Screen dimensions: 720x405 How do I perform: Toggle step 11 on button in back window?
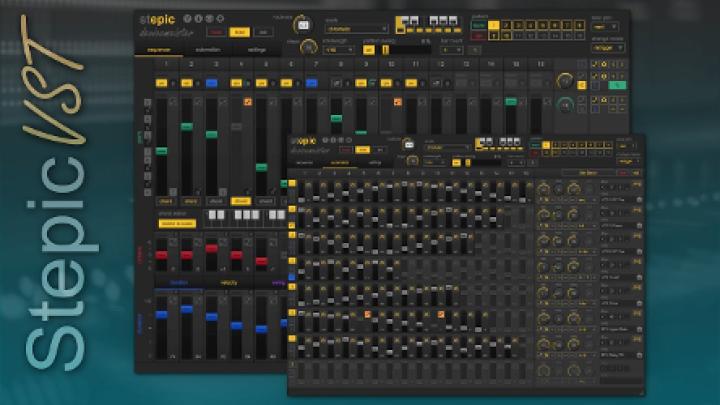tap(411, 83)
